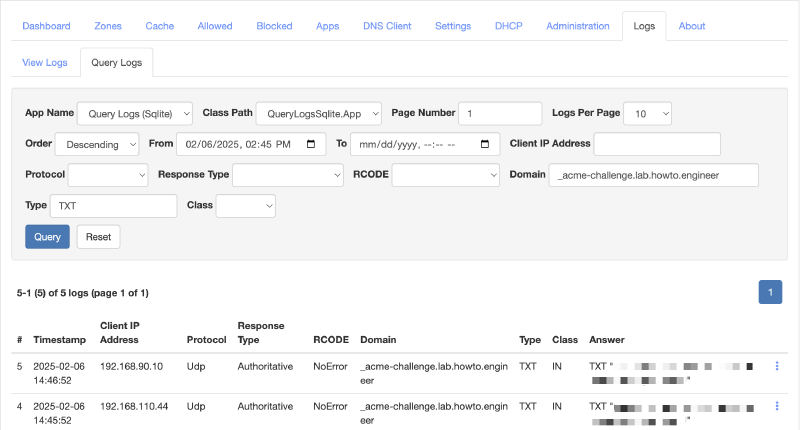Select the DNS Client tab

387,26
